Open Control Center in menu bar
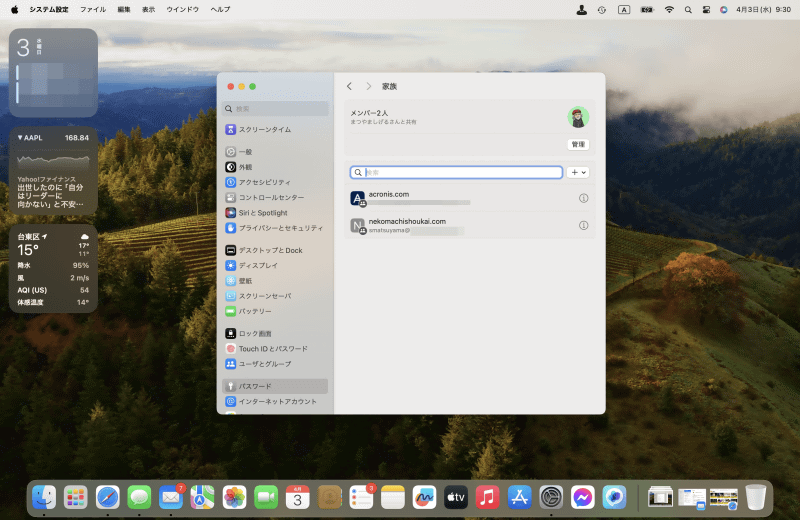Viewport: 800px width, 520px height. pyautogui.click(x=706, y=9)
